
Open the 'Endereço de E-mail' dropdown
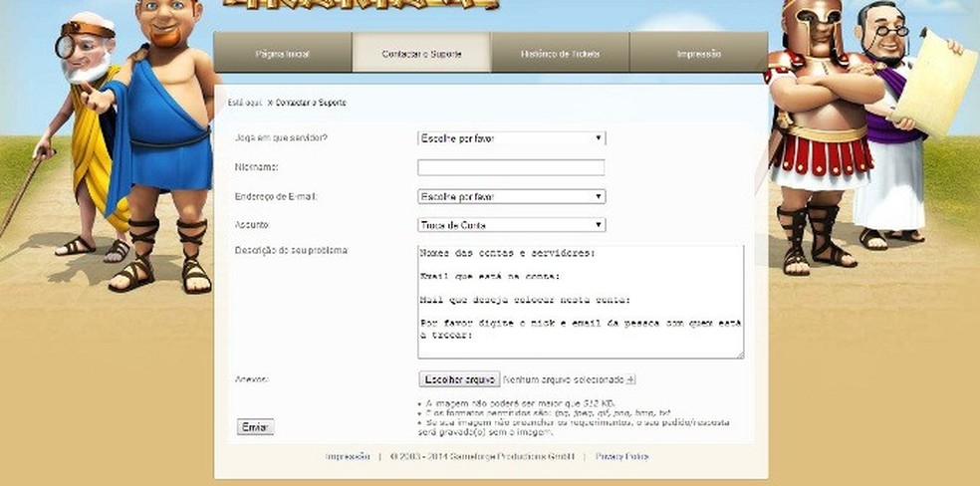511,197
